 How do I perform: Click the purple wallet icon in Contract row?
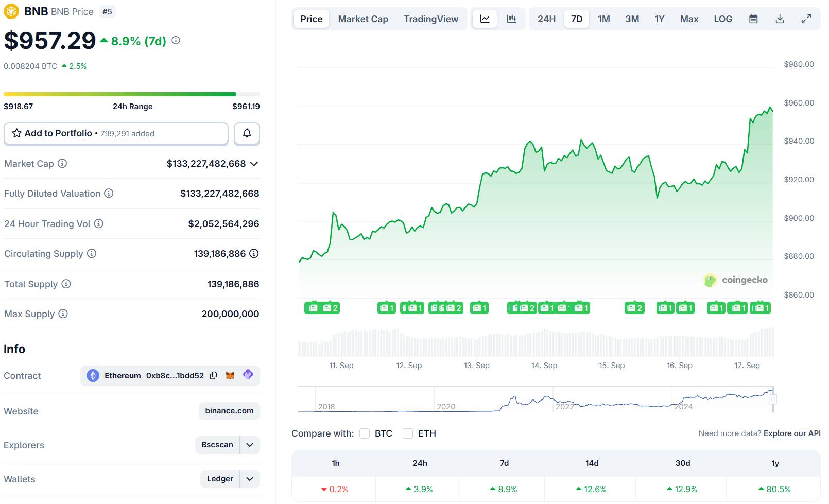click(248, 374)
